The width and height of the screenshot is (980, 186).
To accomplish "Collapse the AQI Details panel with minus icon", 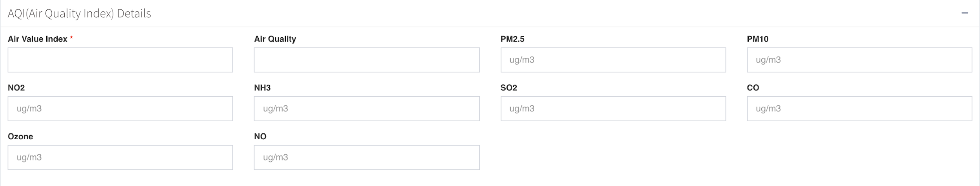I will [x=965, y=13].
